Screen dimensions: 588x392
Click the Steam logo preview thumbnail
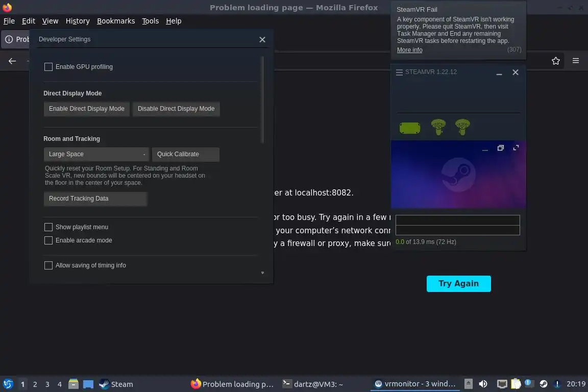tap(458, 175)
